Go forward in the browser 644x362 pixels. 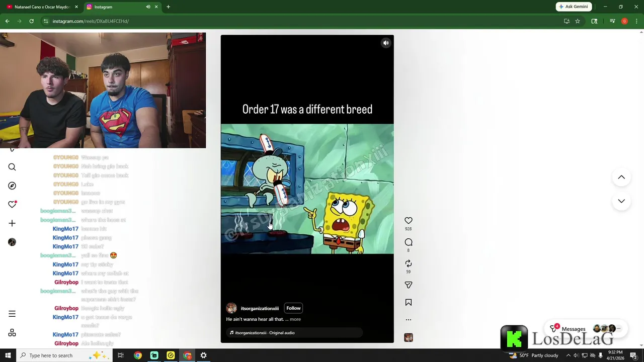click(x=19, y=21)
